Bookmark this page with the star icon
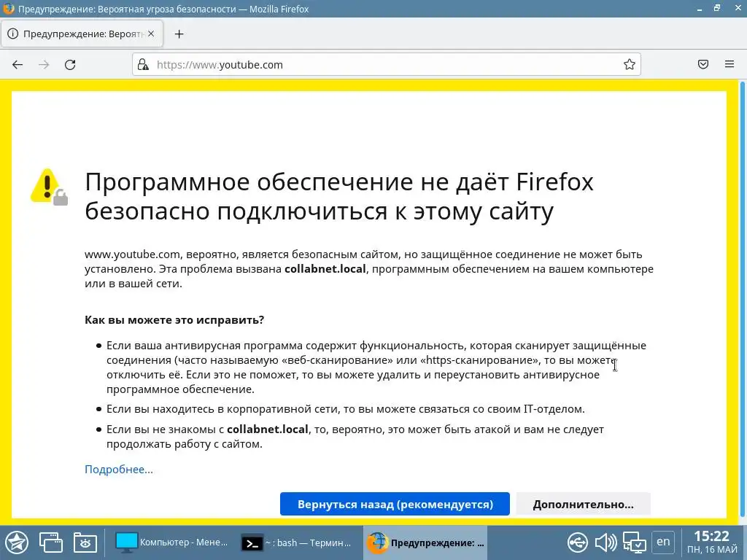 coord(630,64)
